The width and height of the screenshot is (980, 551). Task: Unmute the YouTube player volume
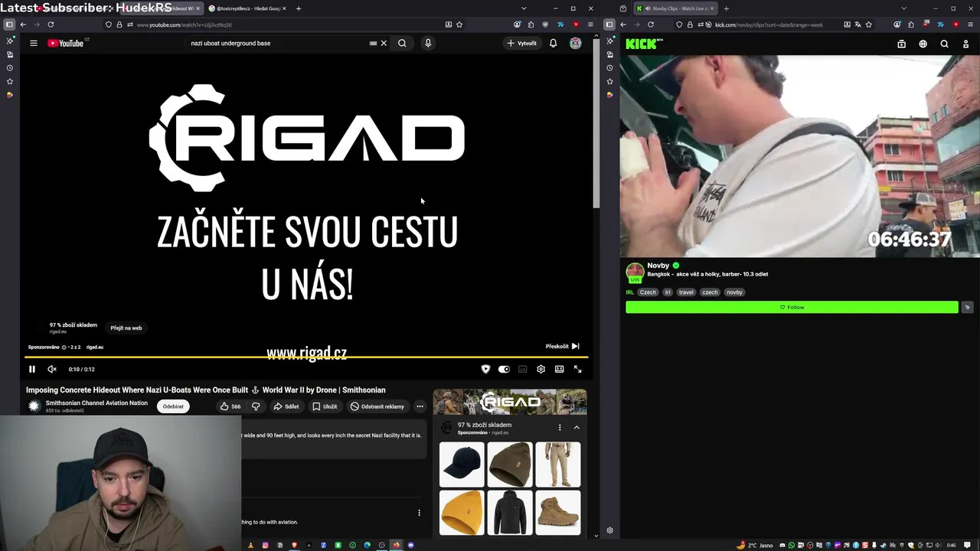pyautogui.click(x=52, y=369)
